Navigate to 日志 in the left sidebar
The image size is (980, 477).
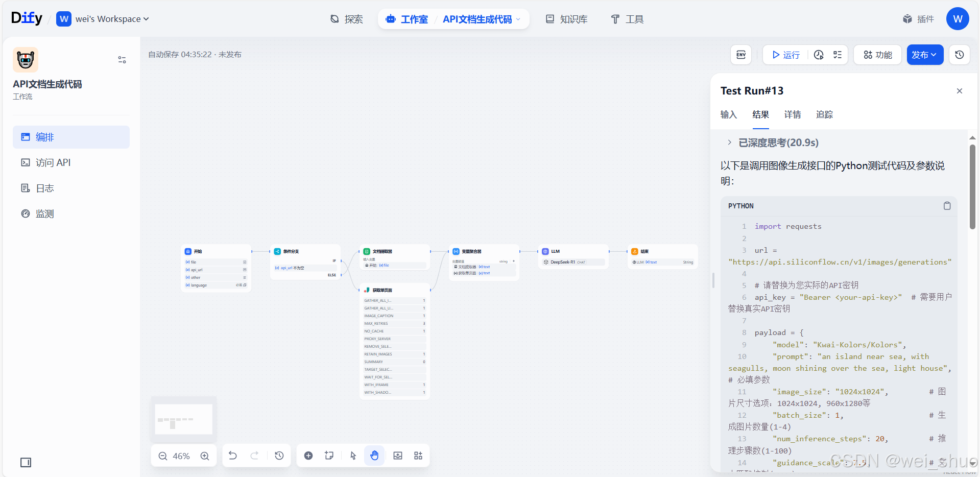(44, 188)
